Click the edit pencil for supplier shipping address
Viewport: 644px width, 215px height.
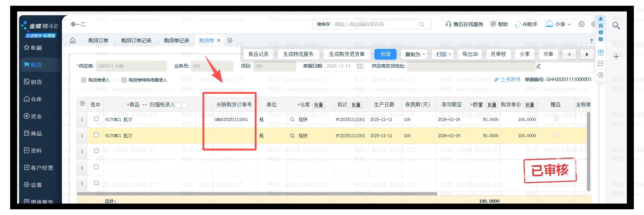(539, 66)
